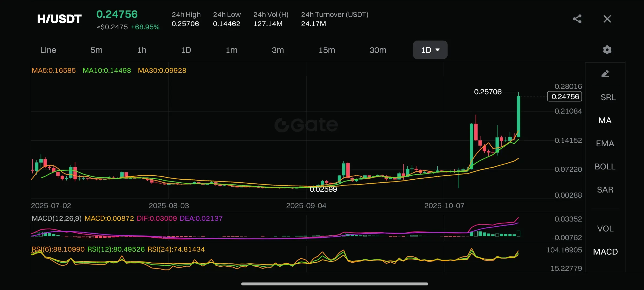The width and height of the screenshot is (644, 290).
Task: Enable the BOLL indicator
Action: 605,166
